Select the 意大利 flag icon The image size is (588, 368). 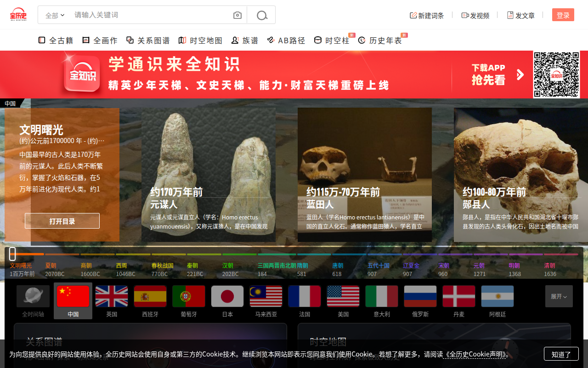coord(382,296)
